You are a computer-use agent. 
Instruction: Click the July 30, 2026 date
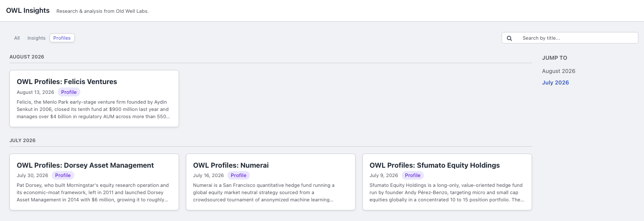[32, 175]
